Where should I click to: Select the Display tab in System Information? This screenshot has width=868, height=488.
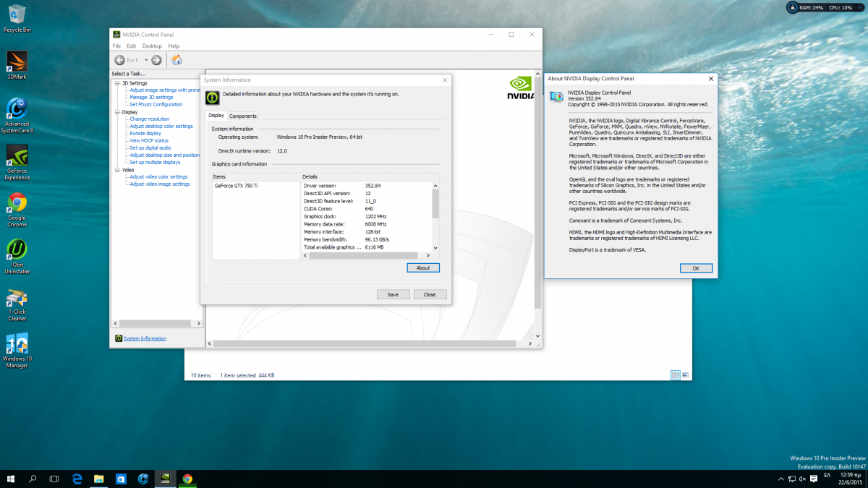point(216,115)
